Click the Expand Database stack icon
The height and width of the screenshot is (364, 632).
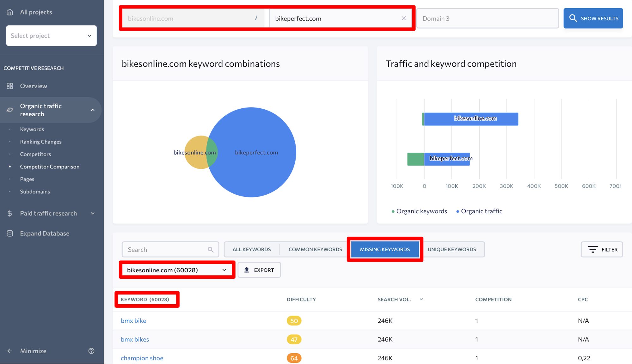10,234
